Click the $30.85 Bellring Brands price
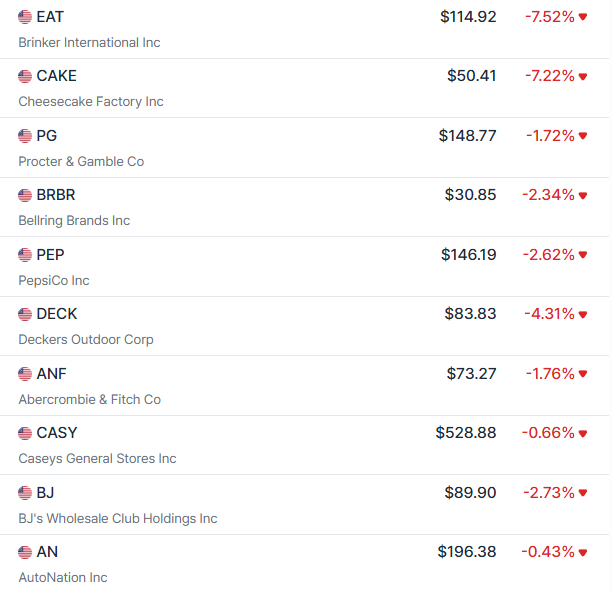 (470, 195)
